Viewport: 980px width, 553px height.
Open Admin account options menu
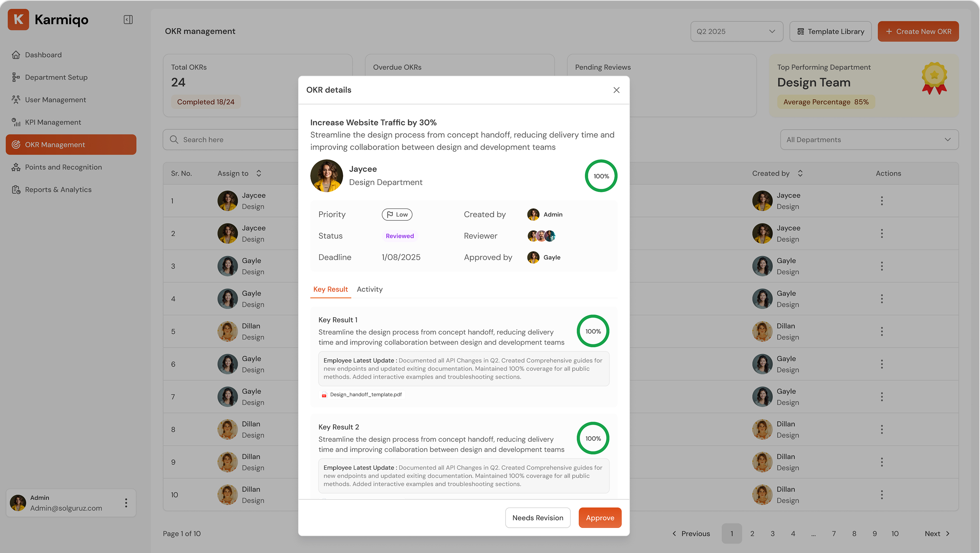click(x=126, y=503)
